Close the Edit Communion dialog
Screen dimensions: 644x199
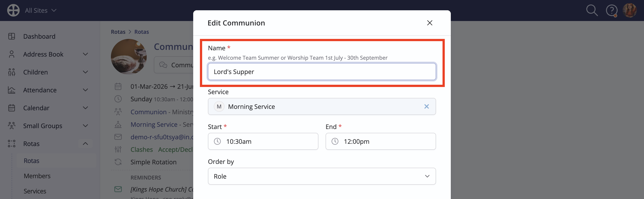(430, 23)
